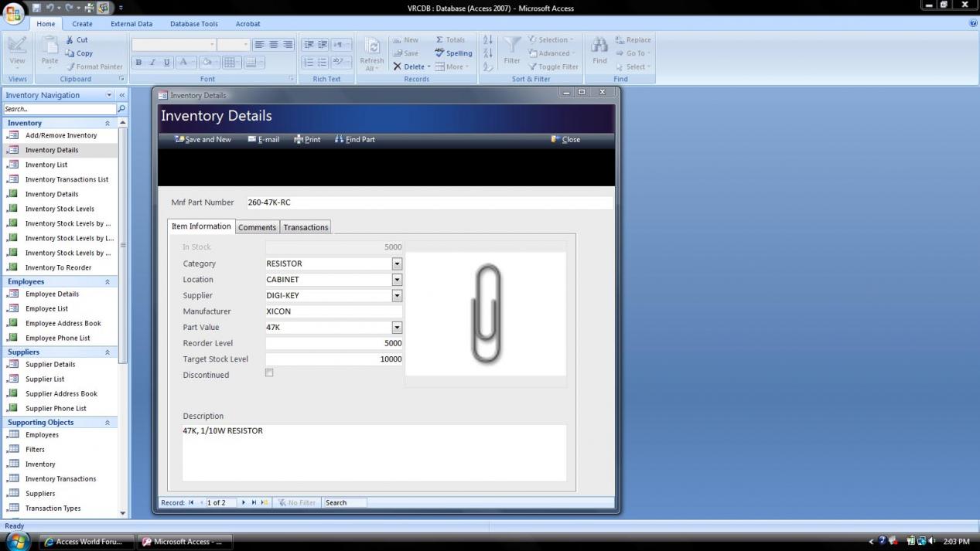Viewport: 980px width, 551px height.
Task: Open the Acrobat ribbon tab
Action: click(248, 24)
